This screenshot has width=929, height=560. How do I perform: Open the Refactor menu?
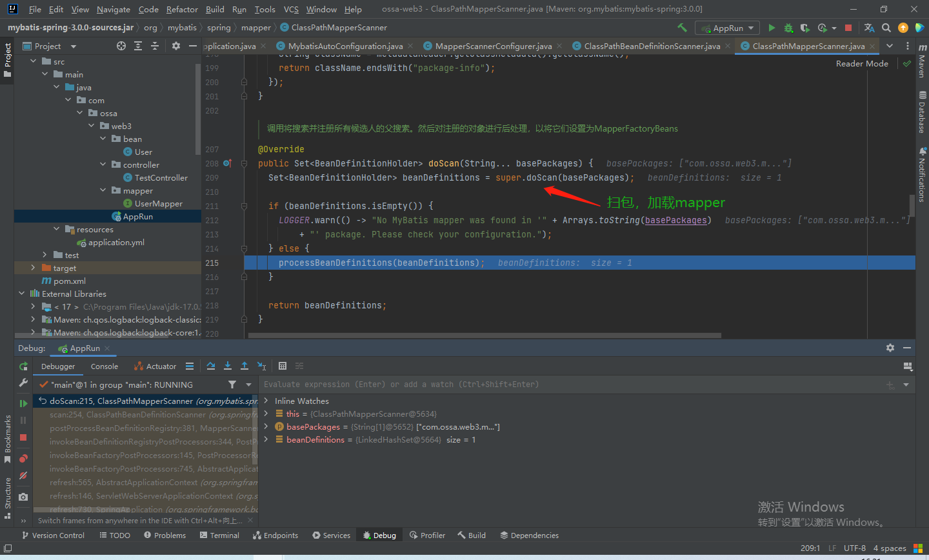[x=182, y=9]
